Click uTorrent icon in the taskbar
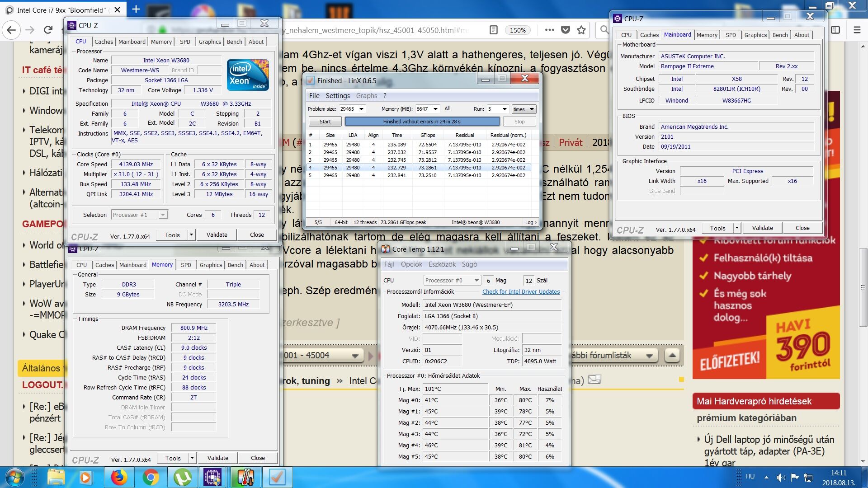 pos(183,477)
